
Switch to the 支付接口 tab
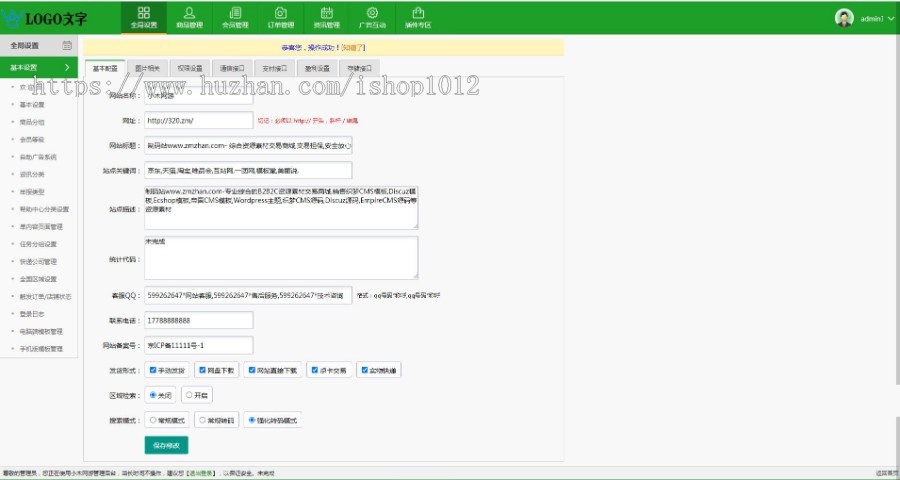click(x=275, y=68)
